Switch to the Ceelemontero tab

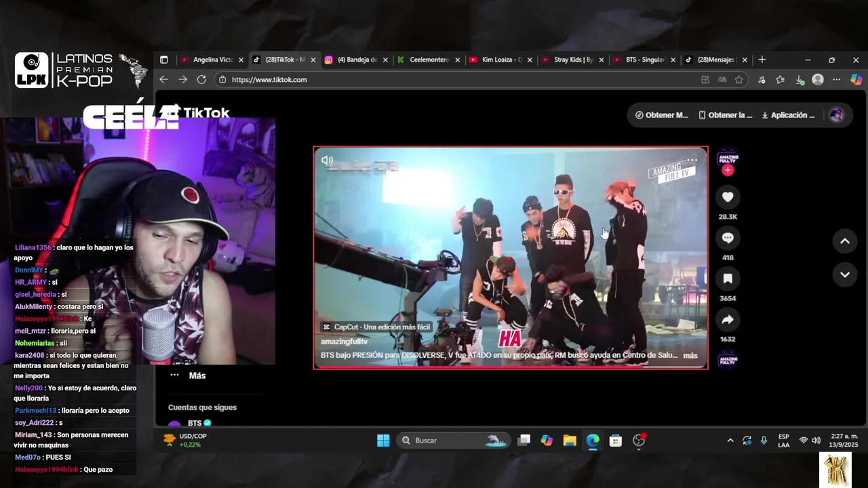[x=429, y=60]
